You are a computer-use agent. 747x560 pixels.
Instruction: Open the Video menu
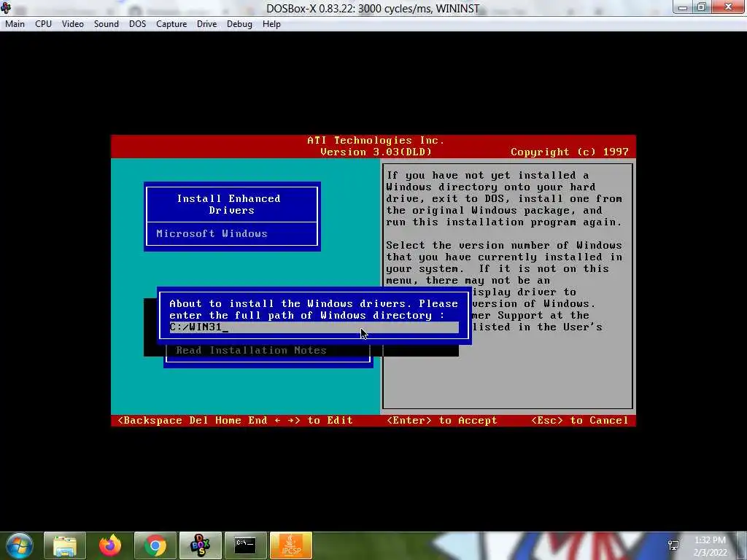click(72, 24)
